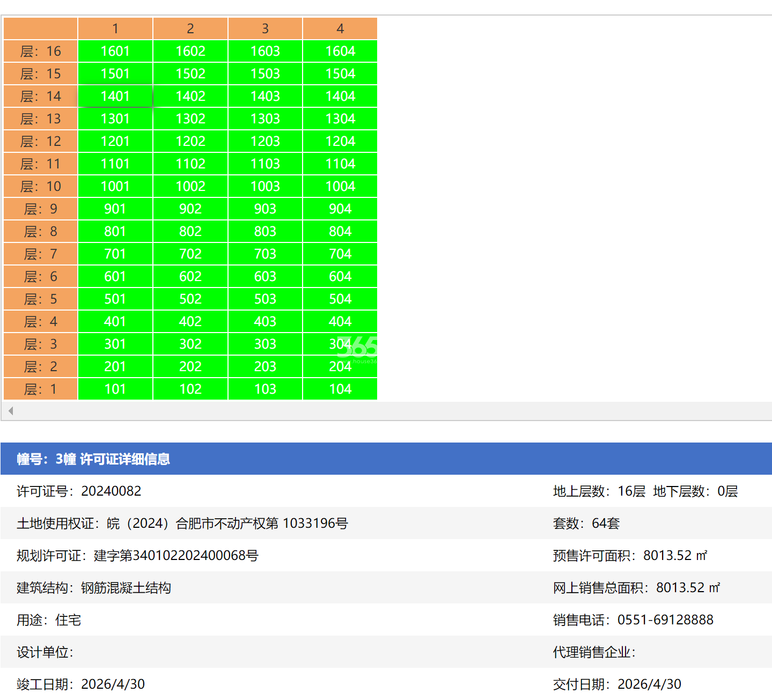This screenshot has height=700, width=772.
Task: Click unit 801
Action: [115, 231]
